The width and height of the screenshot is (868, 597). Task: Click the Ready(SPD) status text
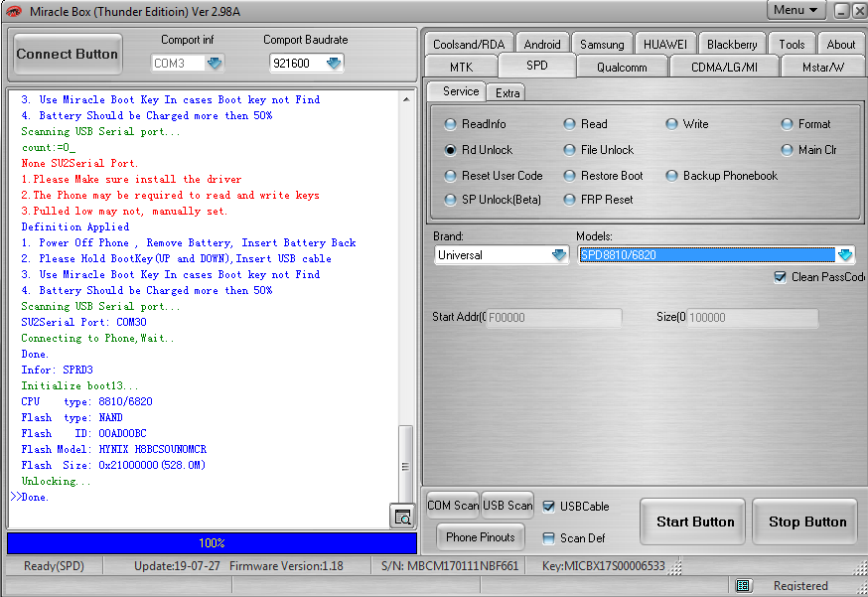coord(54,566)
